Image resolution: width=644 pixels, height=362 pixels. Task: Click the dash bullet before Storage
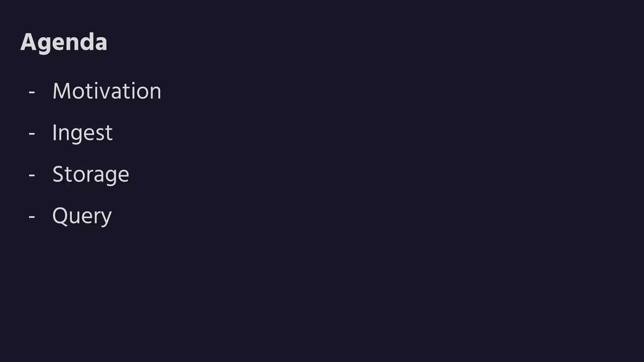point(32,176)
